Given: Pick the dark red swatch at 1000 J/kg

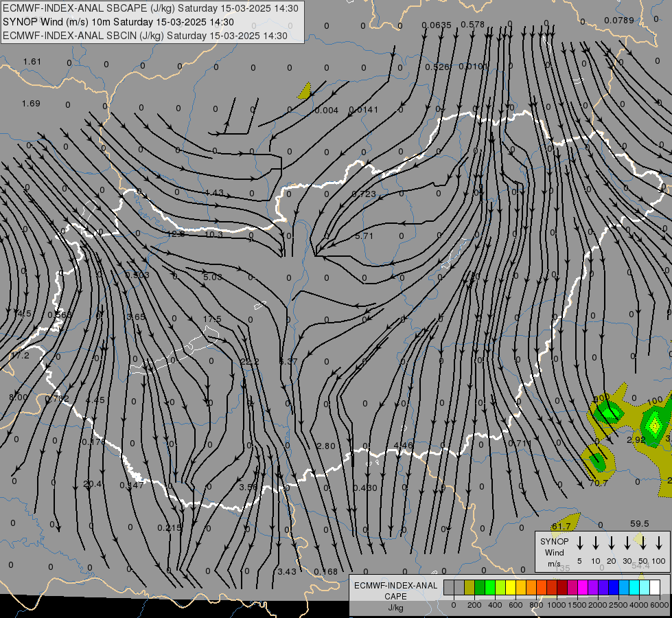Looking at the screenshot, I should pos(562,587).
